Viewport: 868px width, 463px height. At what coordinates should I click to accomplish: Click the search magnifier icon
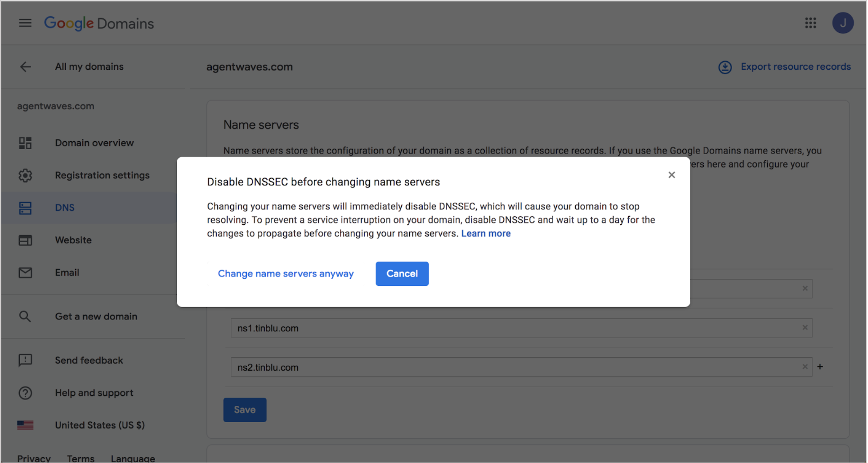pos(25,316)
